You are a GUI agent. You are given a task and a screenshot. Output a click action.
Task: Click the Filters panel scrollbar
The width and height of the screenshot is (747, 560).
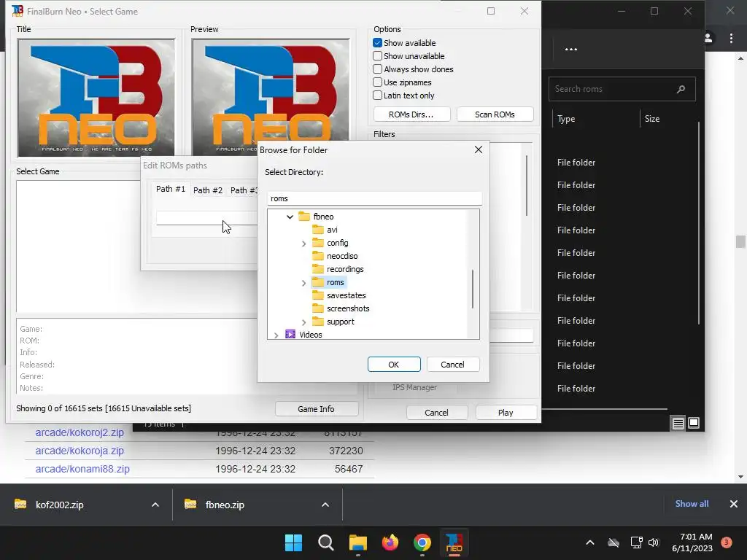tap(527, 184)
